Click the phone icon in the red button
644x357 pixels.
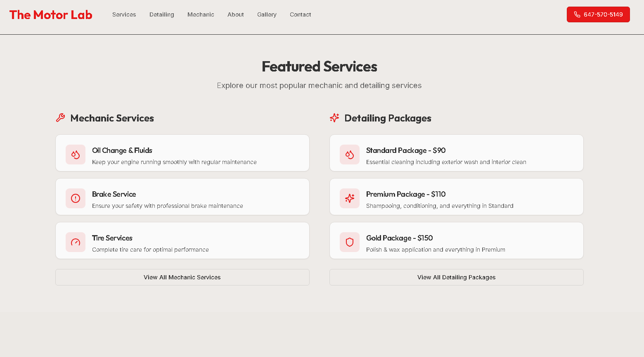[x=577, y=14]
